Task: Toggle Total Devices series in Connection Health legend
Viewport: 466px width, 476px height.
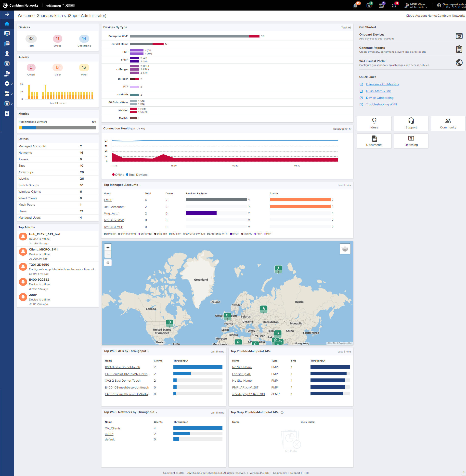Action: [x=137, y=175]
